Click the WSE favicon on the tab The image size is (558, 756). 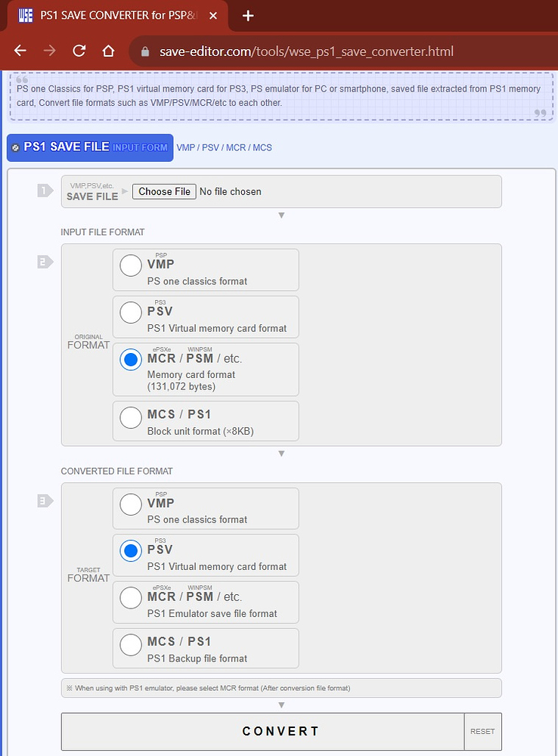[x=23, y=15]
